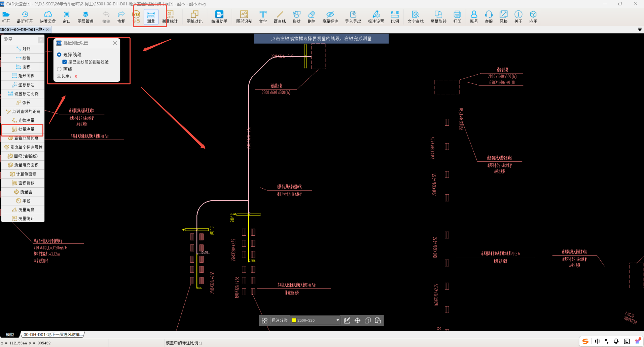644x347 pixels.
Task: Select the 选择线段 radio button
Action: (59, 54)
